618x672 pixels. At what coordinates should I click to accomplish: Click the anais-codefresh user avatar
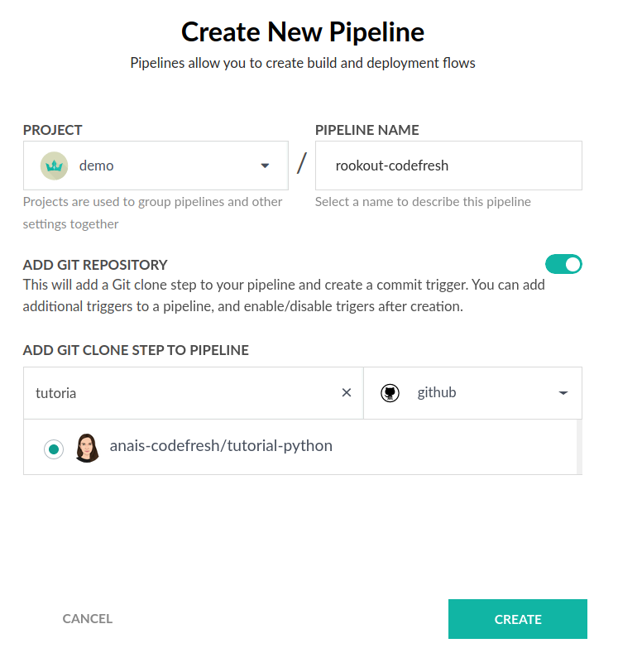tap(87, 448)
